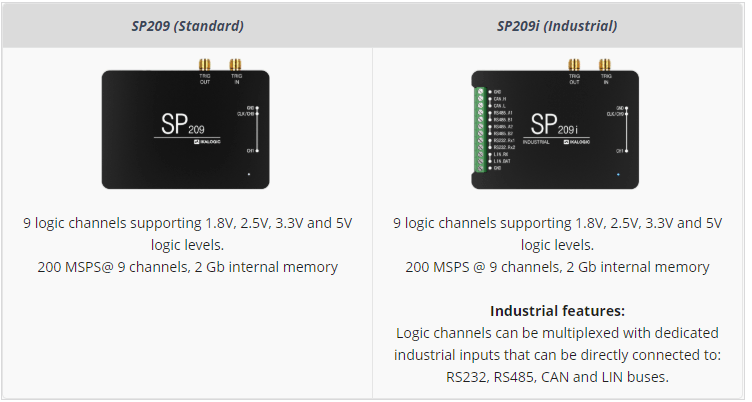Click the SP209 (Standard) column heading
Image resolution: width=752 pixels, height=402 pixels.
(187, 25)
